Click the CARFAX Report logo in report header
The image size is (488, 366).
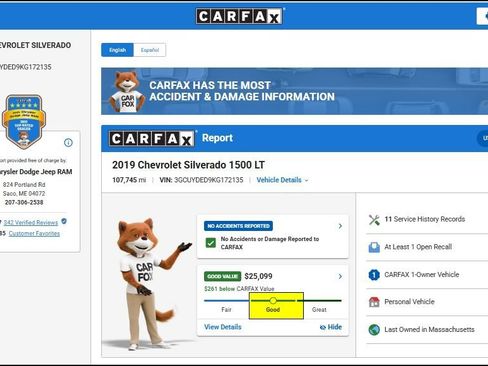click(x=152, y=138)
